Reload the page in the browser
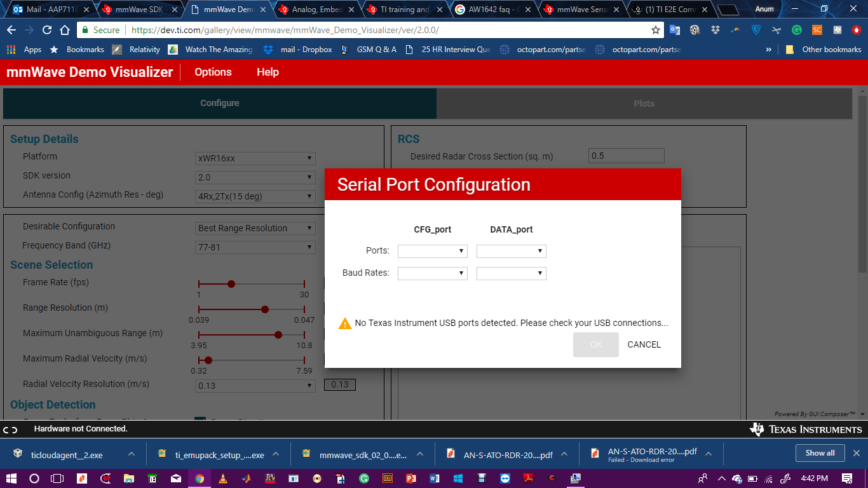This screenshot has height=488, width=868. click(x=47, y=30)
